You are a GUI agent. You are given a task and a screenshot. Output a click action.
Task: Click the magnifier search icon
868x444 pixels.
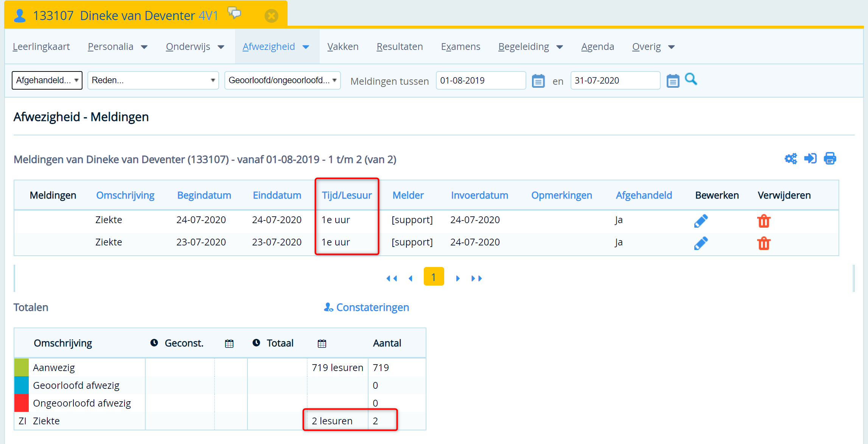click(x=691, y=79)
